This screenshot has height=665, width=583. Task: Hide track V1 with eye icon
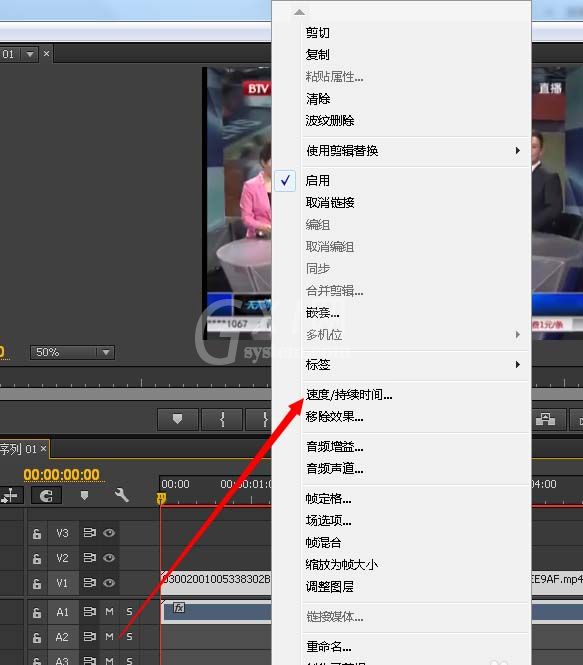(109, 583)
